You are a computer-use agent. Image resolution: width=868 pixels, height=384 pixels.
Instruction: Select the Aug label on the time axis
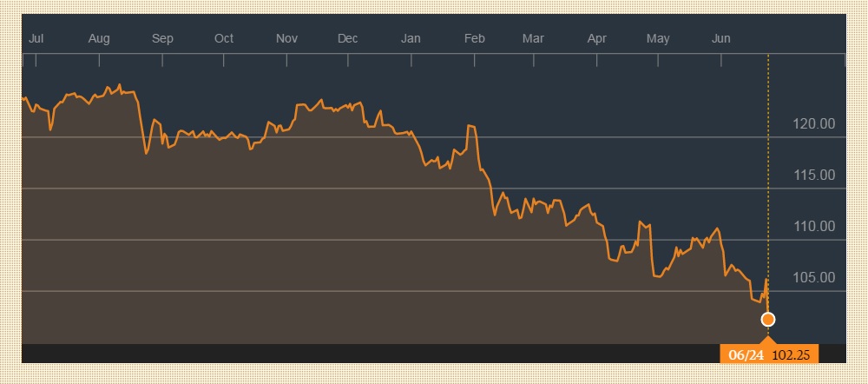pyautogui.click(x=99, y=38)
